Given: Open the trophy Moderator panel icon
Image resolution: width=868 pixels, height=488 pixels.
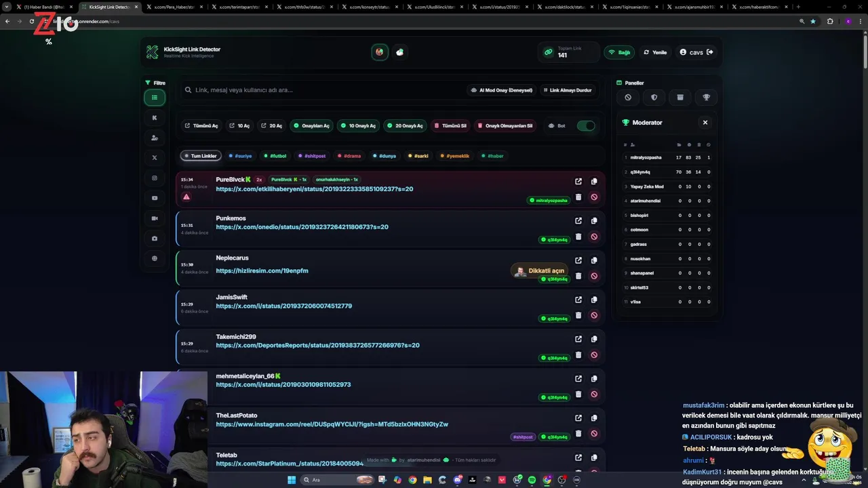Looking at the screenshot, I should pyautogui.click(x=707, y=98).
